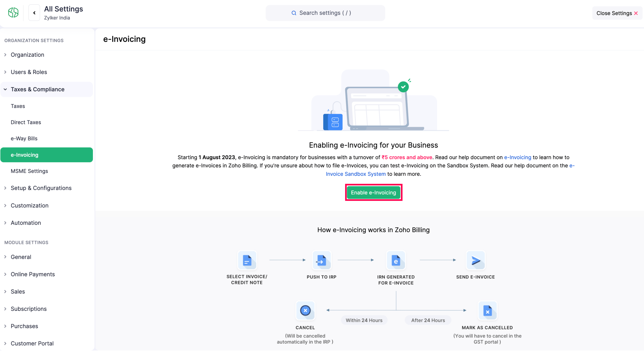Expand the Setup & Configurations section

pos(47,188)
